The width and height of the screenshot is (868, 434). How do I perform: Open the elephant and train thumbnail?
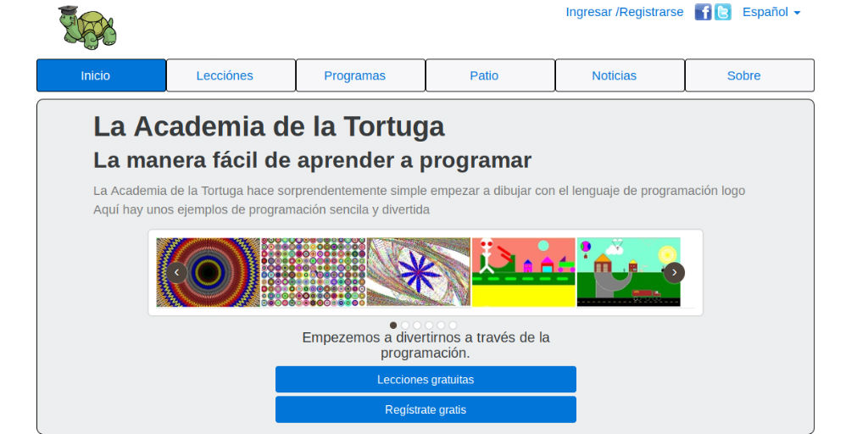coord(628,272)
